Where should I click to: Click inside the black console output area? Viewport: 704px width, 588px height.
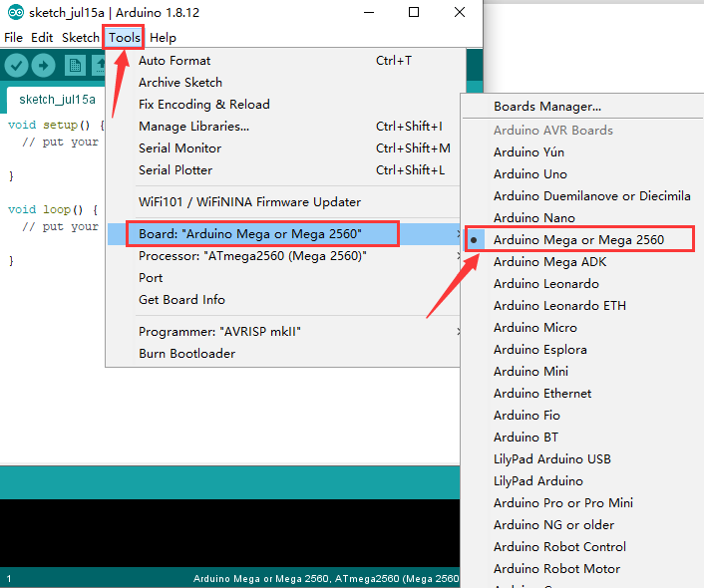click(230, 533)
